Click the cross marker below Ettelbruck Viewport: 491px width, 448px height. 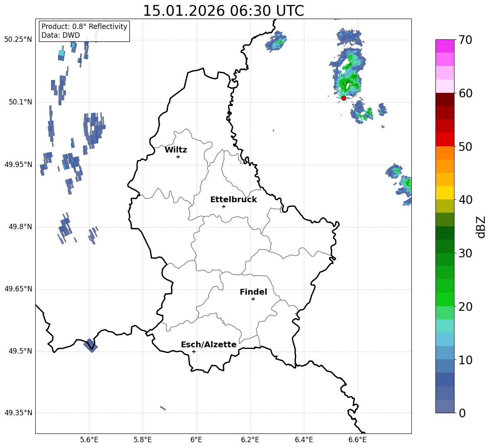pos(224,206)
